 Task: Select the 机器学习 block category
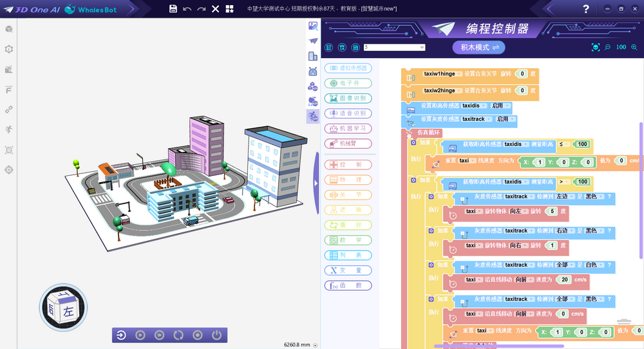(348, 128)
